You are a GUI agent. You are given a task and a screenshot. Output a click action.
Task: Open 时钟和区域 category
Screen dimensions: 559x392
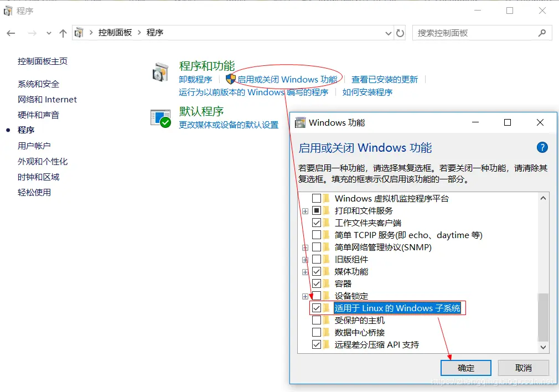coord(38,177)
